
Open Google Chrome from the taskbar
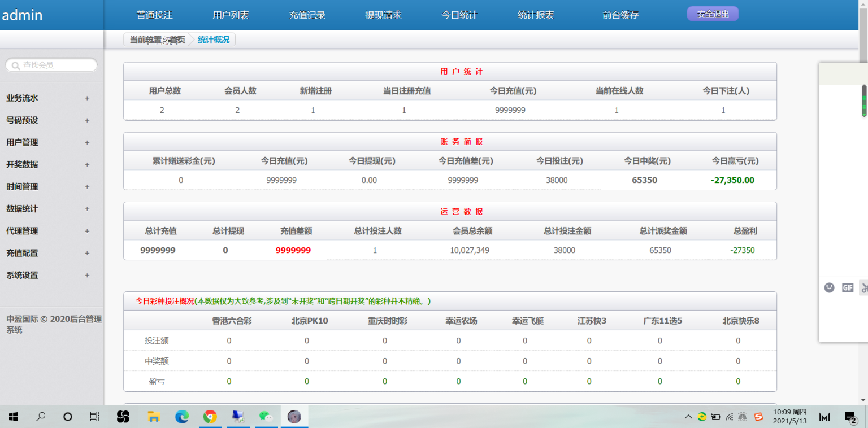coord(210,417)
